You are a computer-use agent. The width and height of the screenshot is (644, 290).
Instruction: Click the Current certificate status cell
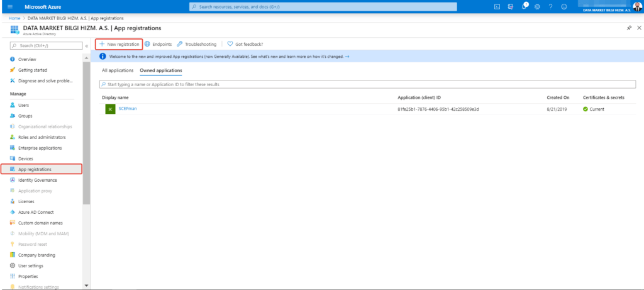pos(594,109)
